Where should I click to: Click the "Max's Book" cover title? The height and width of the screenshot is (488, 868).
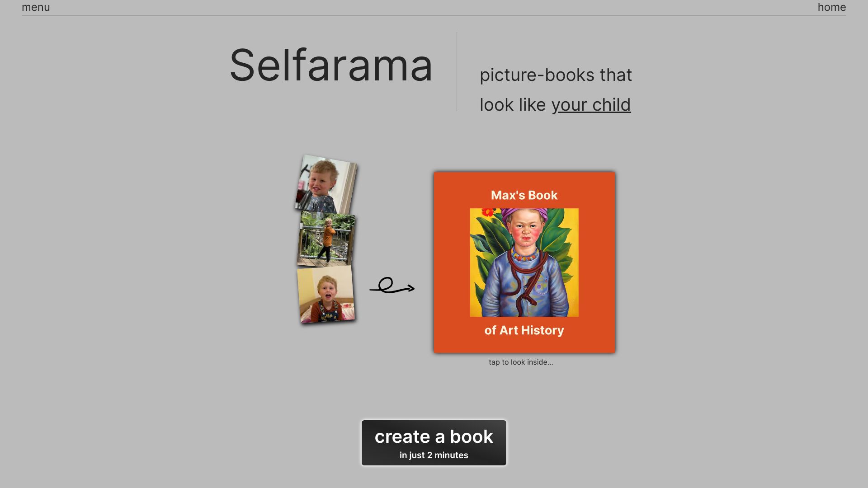click(x=524, y=195)
